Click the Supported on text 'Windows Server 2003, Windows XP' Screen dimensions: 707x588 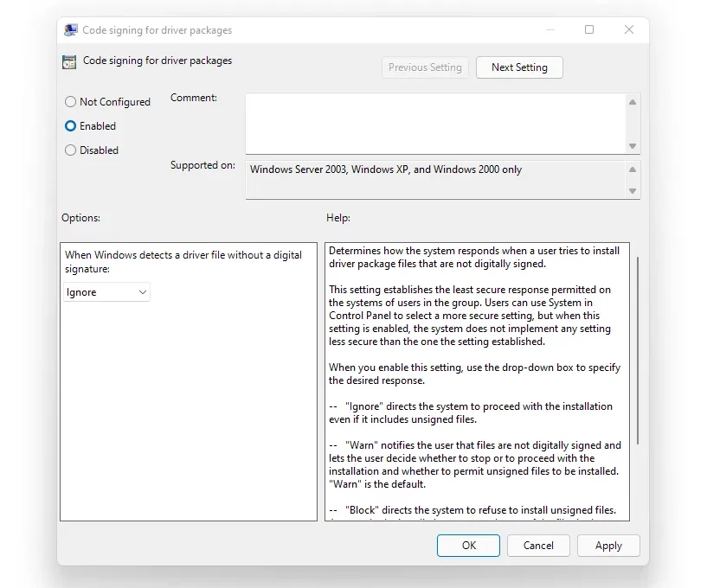pos(329,169)
